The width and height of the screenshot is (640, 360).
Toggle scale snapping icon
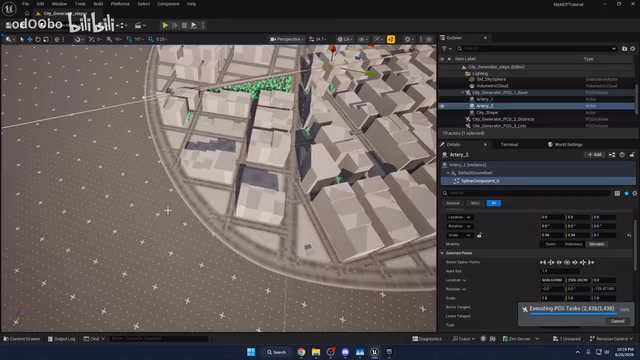[151, 40]
